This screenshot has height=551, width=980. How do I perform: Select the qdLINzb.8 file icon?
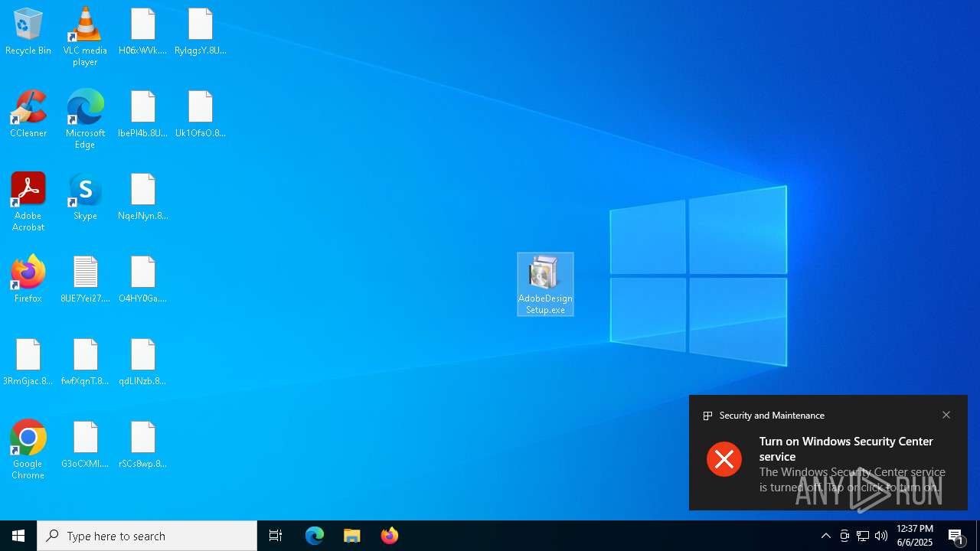[x=143, y=362]
